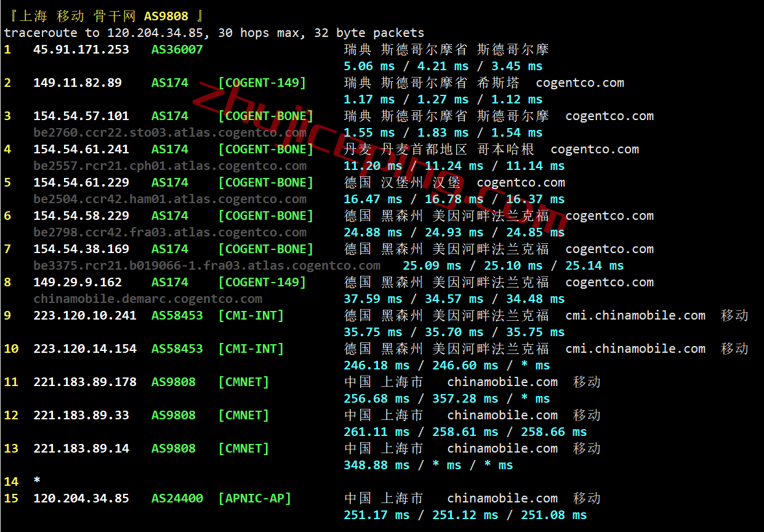
Task: Click the '261.11 ms' latency value
Action: pos(377,432)
